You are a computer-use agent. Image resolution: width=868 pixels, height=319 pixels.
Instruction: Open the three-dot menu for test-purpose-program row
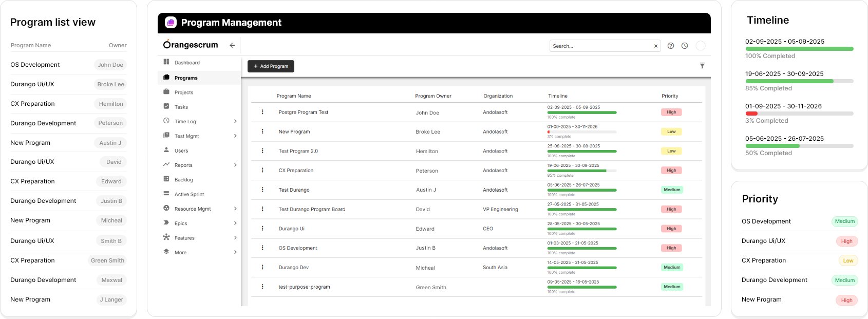click(262, 287)
